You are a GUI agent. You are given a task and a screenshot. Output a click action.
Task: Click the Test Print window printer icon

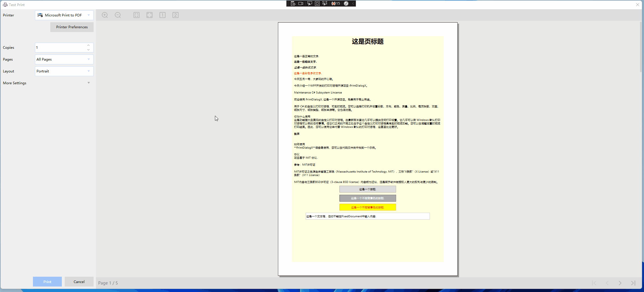click(x=5, y=5)
